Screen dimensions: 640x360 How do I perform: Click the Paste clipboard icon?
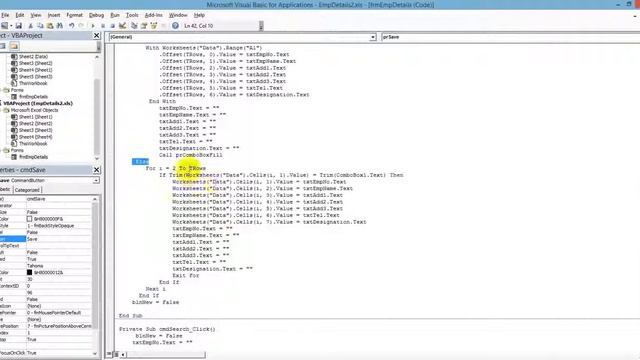pos(50,26)
